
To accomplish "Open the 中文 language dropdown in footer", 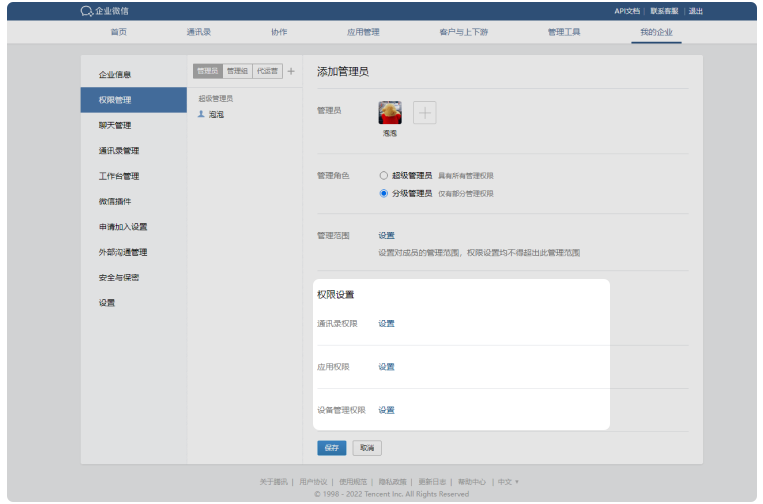I will coord(509,482).
